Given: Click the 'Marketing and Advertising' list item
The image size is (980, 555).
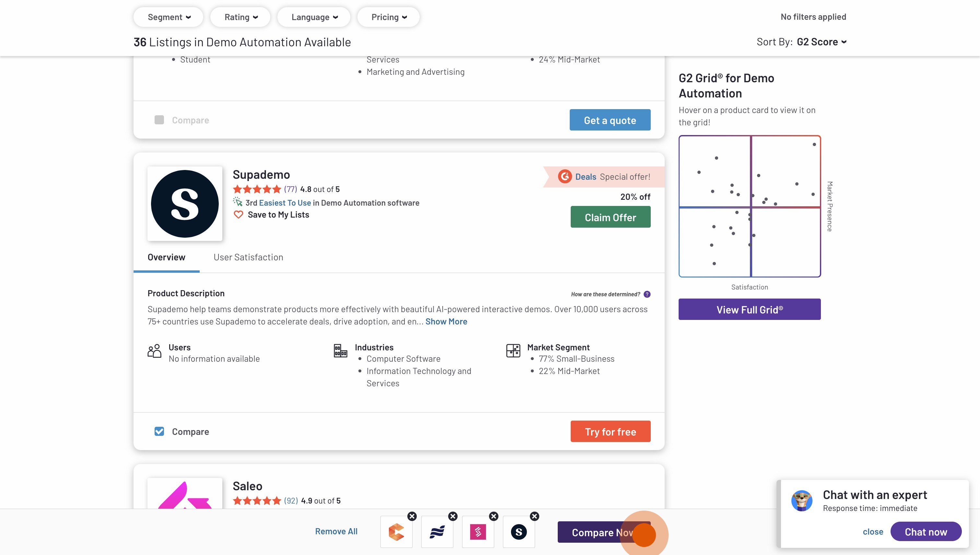Looking at the screenshot, I should pyautogui.click(x=415, y=72).
